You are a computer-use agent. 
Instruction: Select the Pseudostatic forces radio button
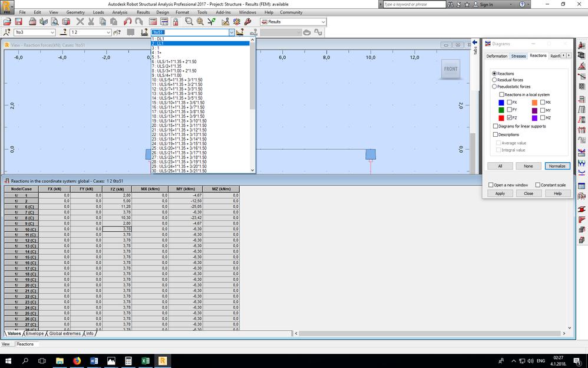[494, 87]
